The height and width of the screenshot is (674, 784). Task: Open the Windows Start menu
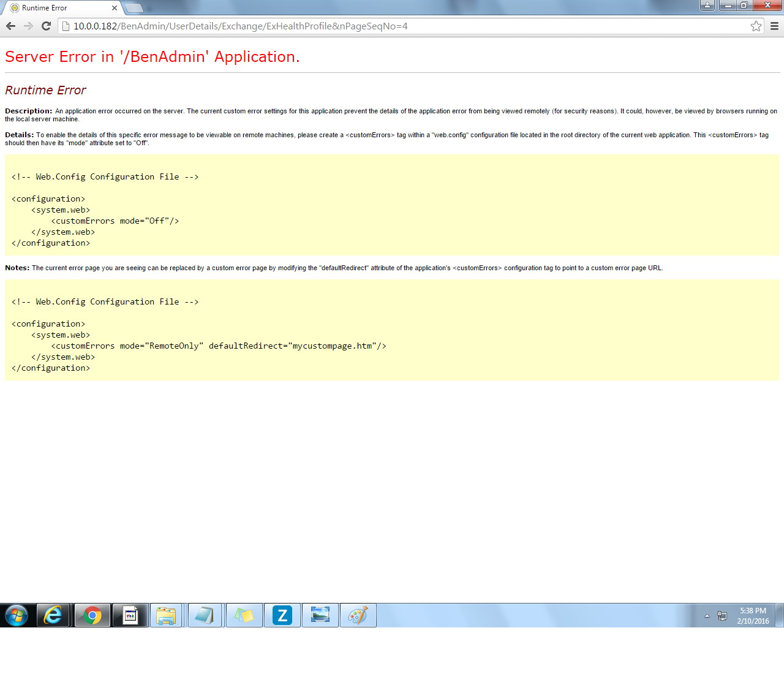tap(17, 615)
